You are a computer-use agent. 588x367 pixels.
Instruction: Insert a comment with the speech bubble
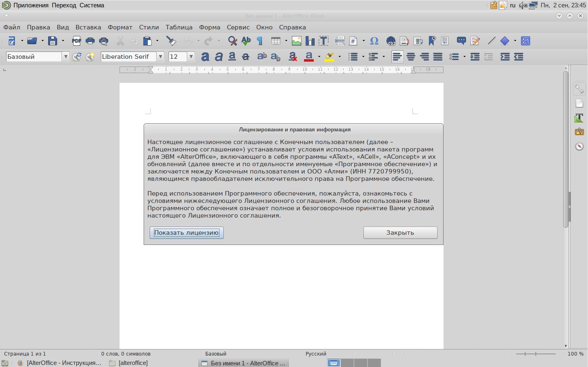click(462, 41)
